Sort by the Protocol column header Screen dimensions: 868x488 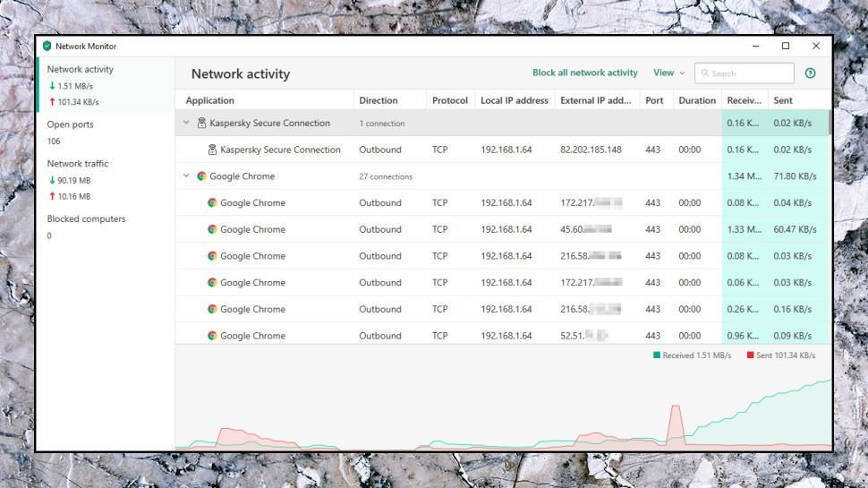point(449,100)
